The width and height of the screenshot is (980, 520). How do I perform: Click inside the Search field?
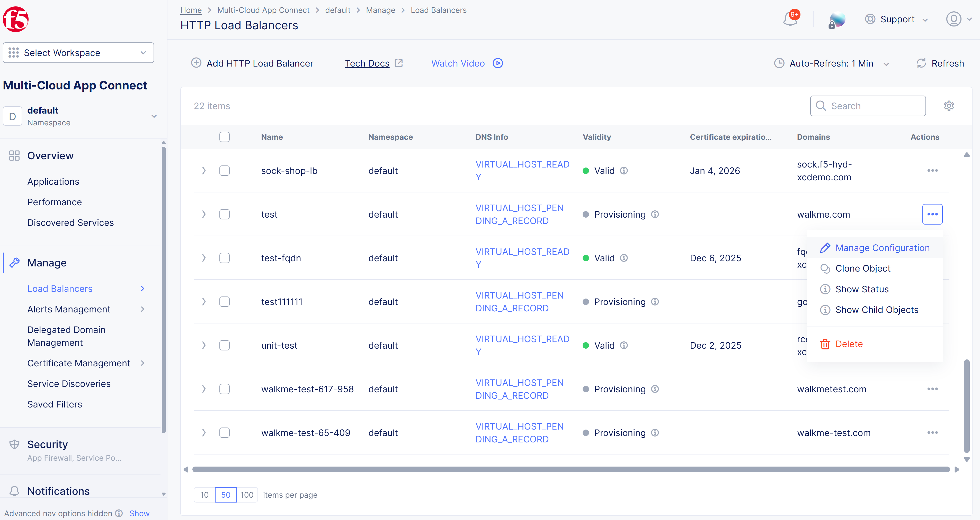pyautogui.click(x=875, y=106)
